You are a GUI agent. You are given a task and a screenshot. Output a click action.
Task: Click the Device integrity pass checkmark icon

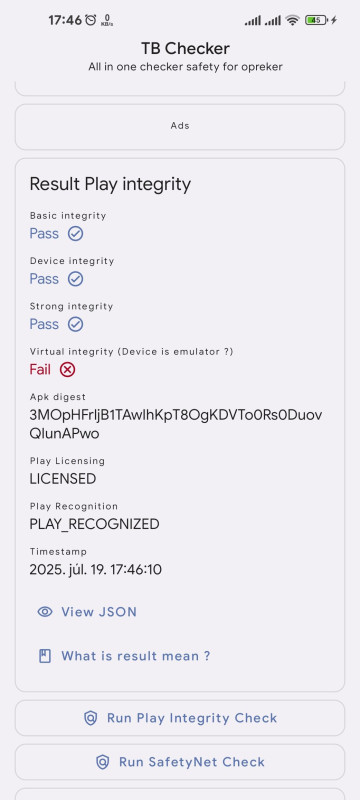(x=75, y=279)
